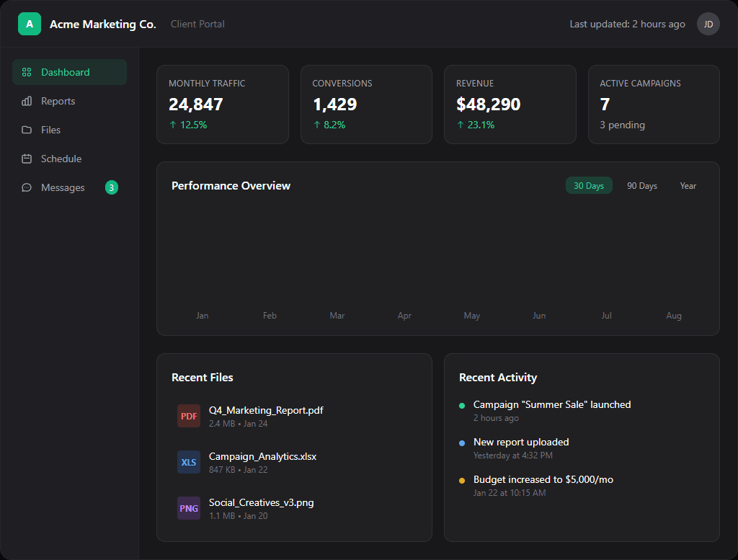
Task: Click the green Acme logo square
Action: (x=30, y=24)
